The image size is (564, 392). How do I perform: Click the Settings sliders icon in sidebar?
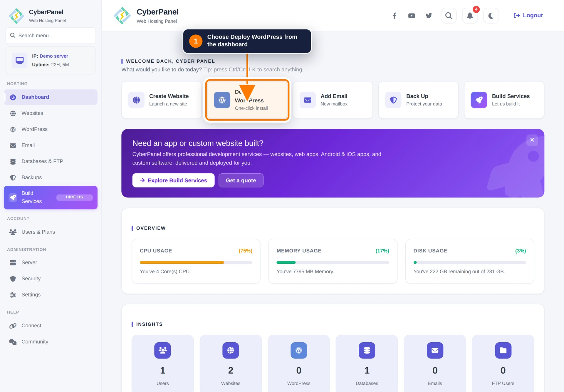pyautogui.click(x=13, y=295)
